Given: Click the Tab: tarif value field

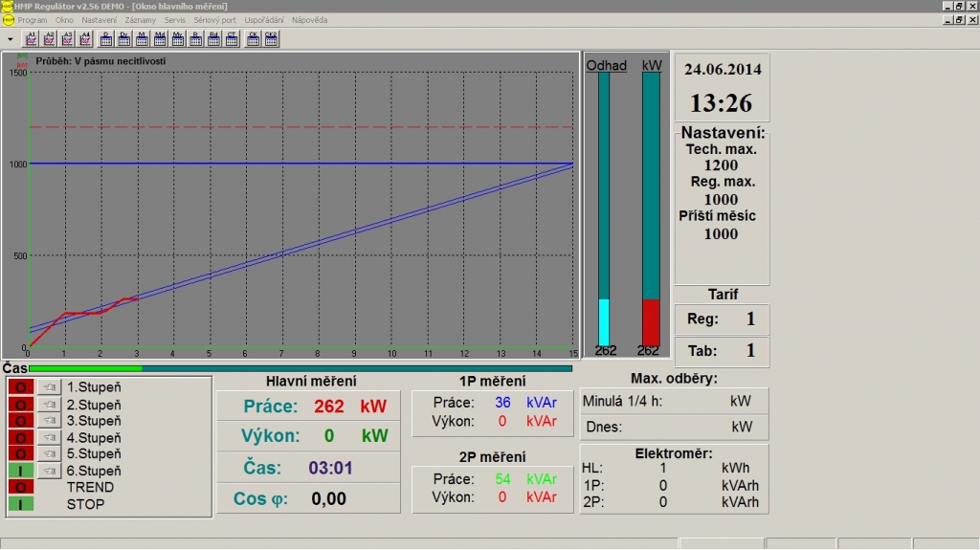Looking at the screenshot, I should pos(722,351).
